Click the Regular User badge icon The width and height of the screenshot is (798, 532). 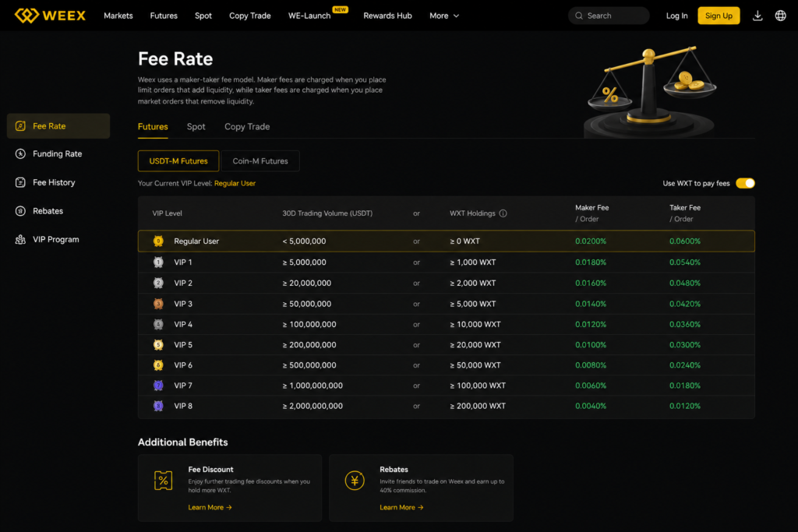[158, 241]
